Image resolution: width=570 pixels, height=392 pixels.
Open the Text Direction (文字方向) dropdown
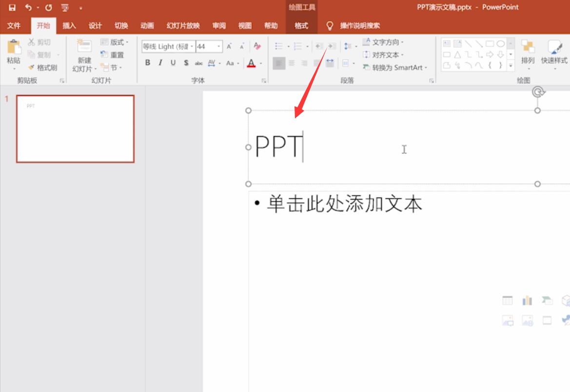coord(383,42)
